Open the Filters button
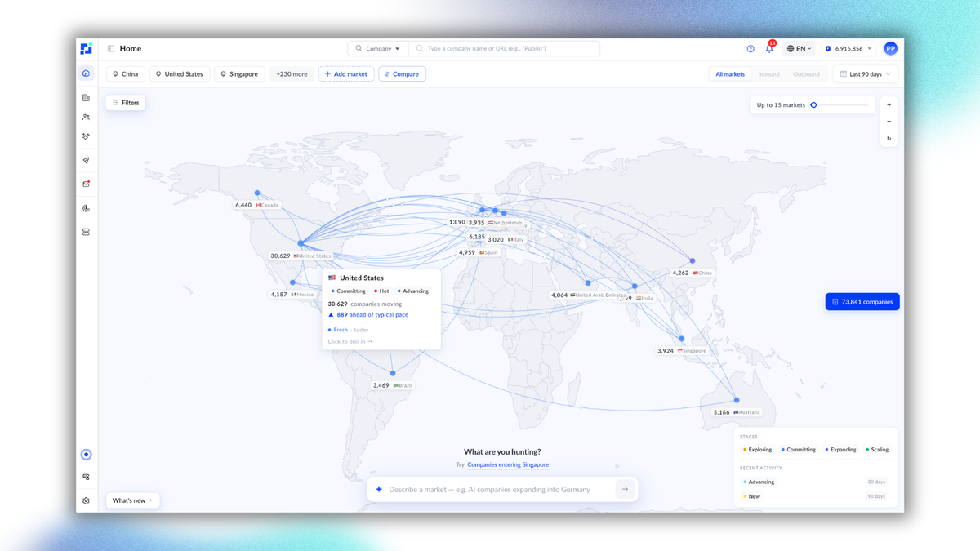980x551 pixels. [126, 103]
